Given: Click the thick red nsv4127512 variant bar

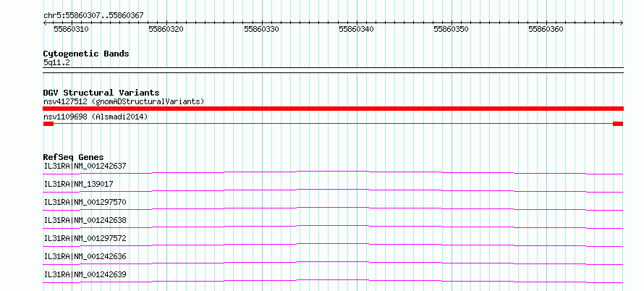Looking at the screenshot, I should (x=333, y=109).
